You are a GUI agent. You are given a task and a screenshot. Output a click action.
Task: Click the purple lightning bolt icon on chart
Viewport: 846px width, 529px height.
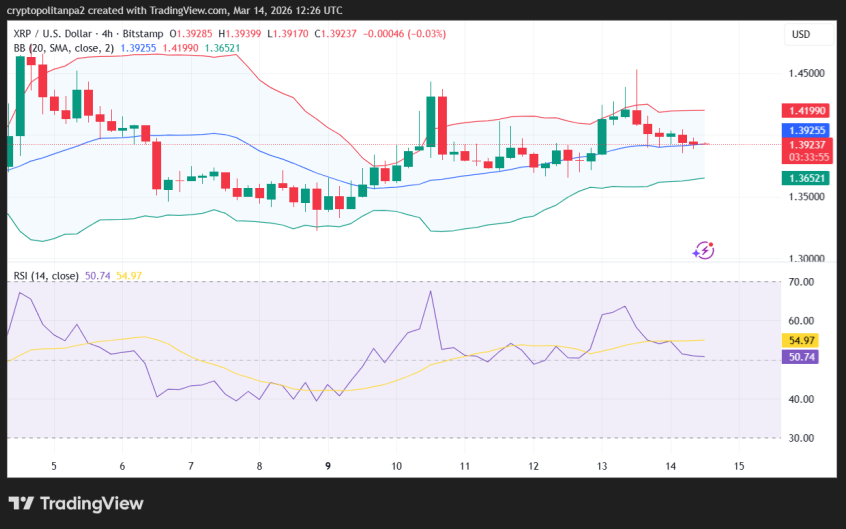click(x=703, y=250)
